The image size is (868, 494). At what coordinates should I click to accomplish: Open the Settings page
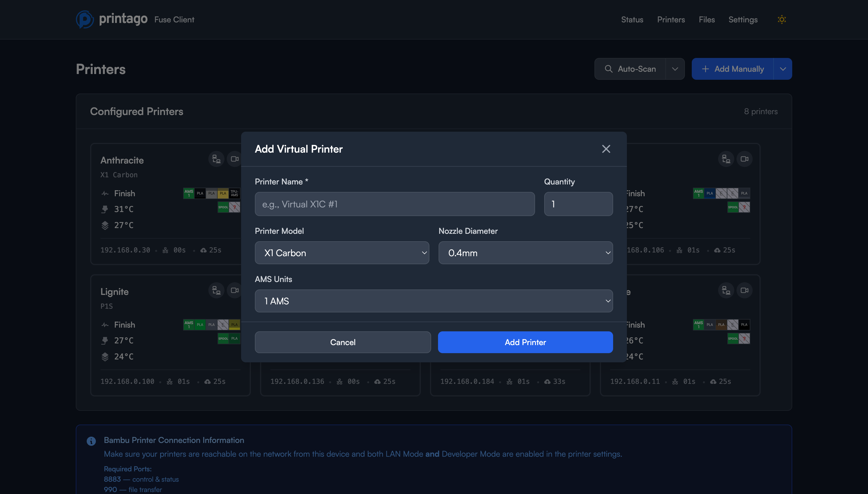(743, 19)
